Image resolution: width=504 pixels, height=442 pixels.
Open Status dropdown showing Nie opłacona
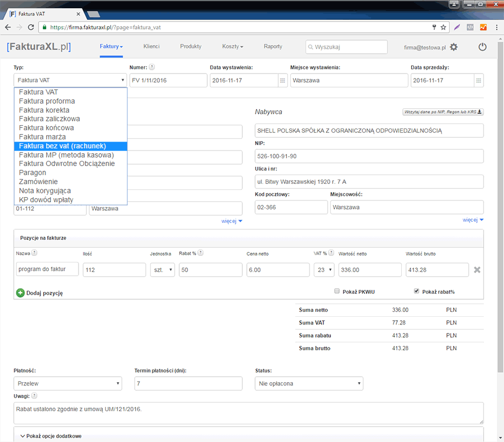point(309,383)
